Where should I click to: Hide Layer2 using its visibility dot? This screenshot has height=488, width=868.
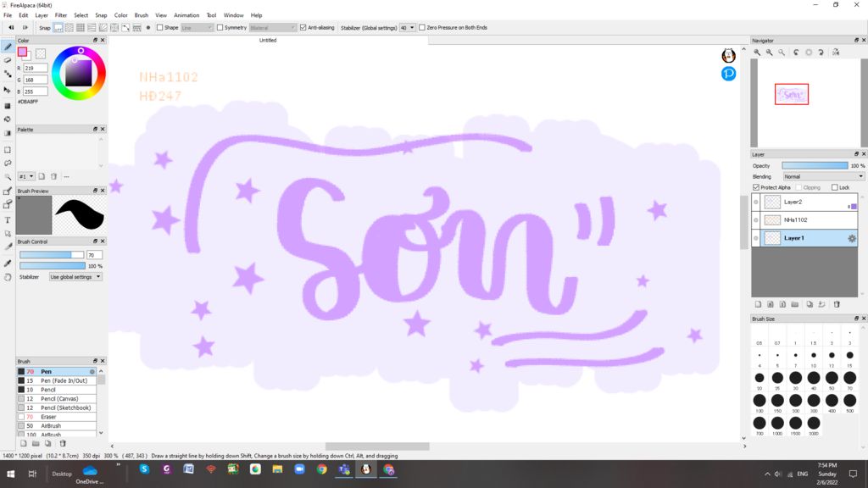tap(755, 202)
